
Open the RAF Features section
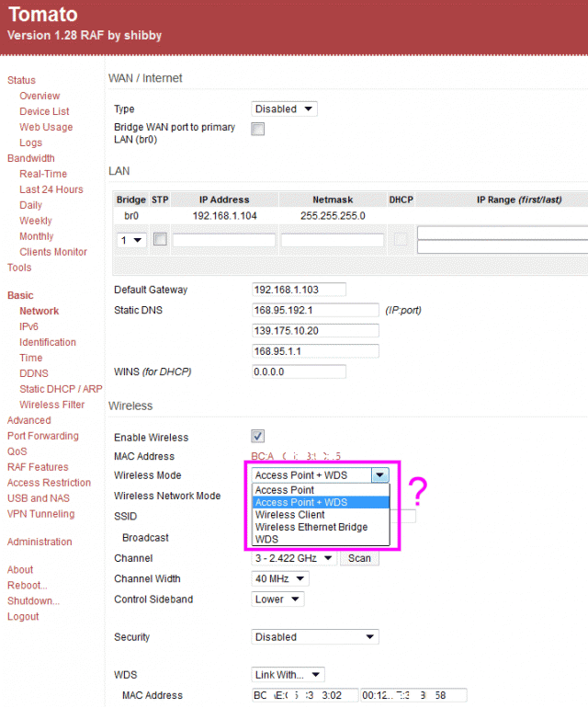38,467
